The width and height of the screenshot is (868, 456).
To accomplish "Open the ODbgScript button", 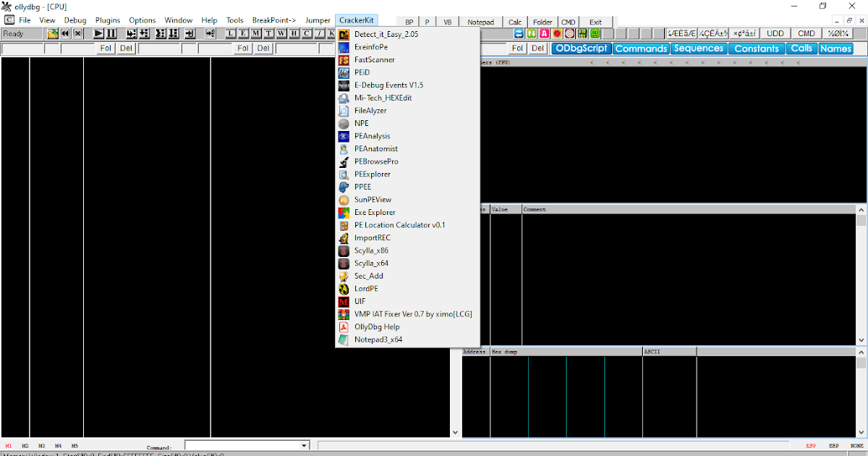I will coord(582,48).
